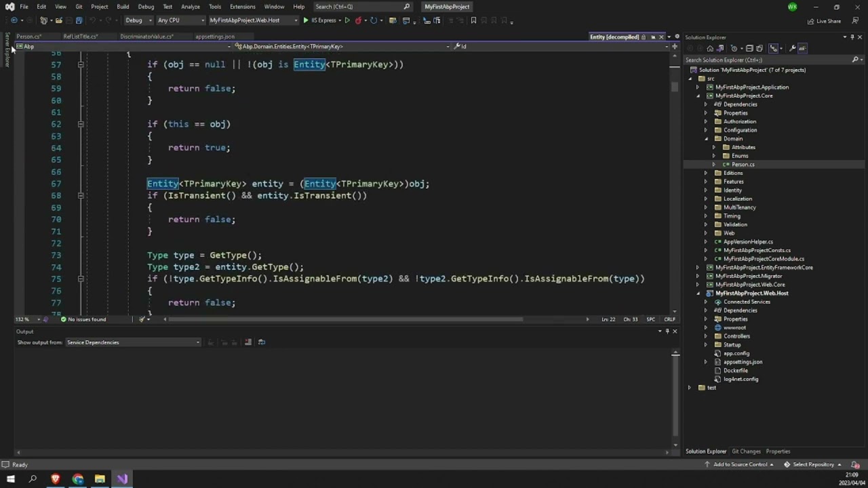Expand the Controllers folder
This screenshot has width=868, height=488.
coord(706,336)
